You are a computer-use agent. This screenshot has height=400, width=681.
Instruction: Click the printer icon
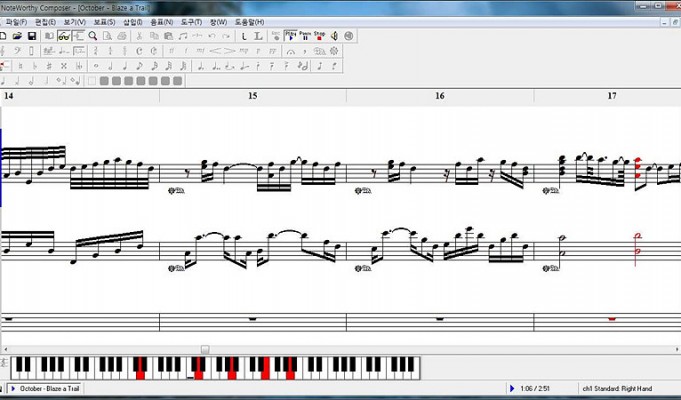[122, 36]
